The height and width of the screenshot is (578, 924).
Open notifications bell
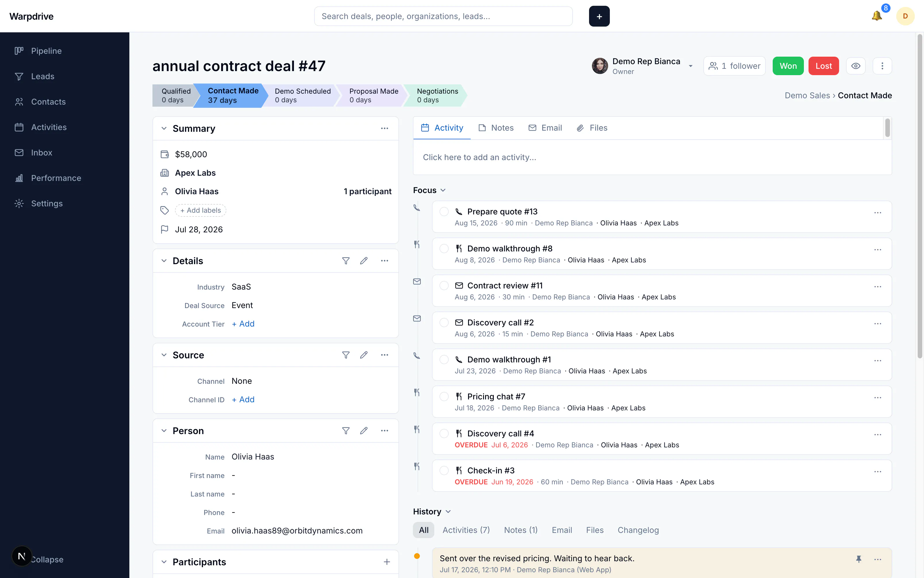[x=877, y=16]
